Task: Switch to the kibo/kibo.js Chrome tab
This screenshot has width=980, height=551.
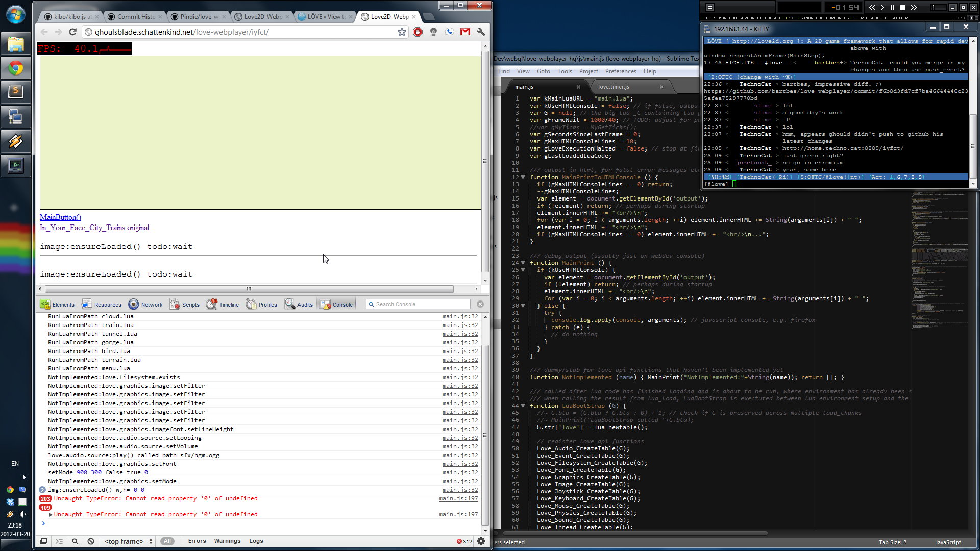Action: 70,17
